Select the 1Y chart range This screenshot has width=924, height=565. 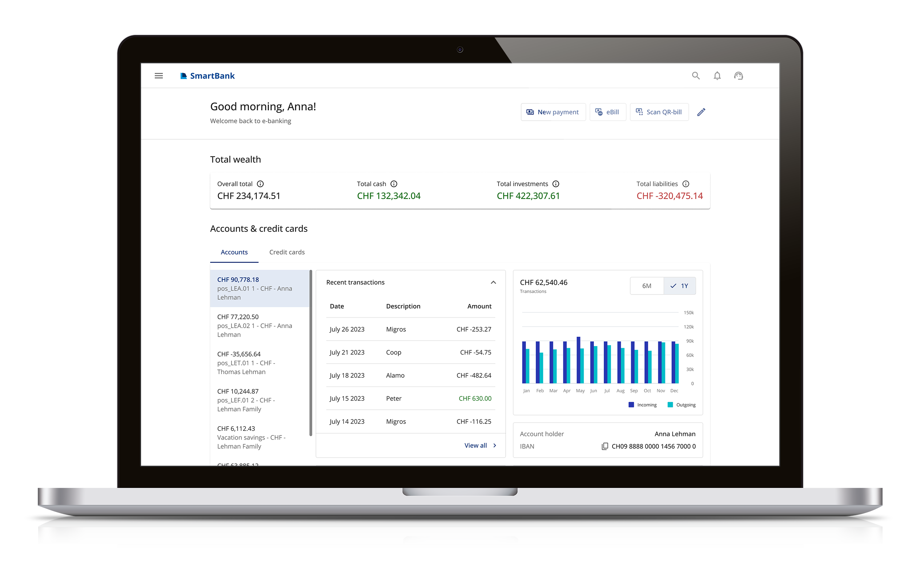tap(680, 286)
